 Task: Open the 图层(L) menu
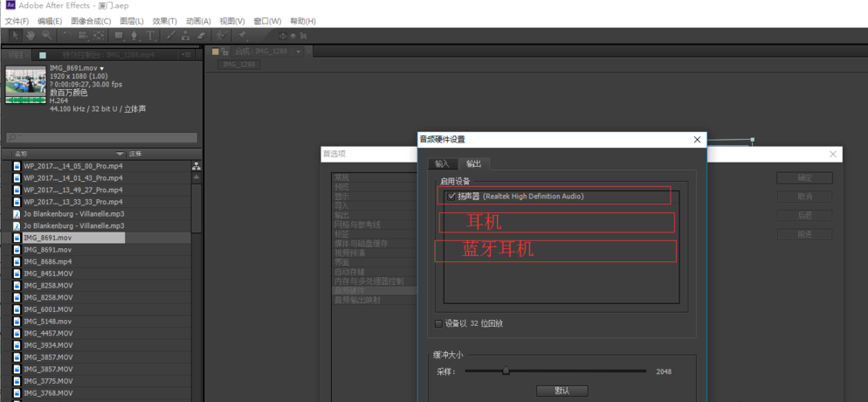point(132,21)
